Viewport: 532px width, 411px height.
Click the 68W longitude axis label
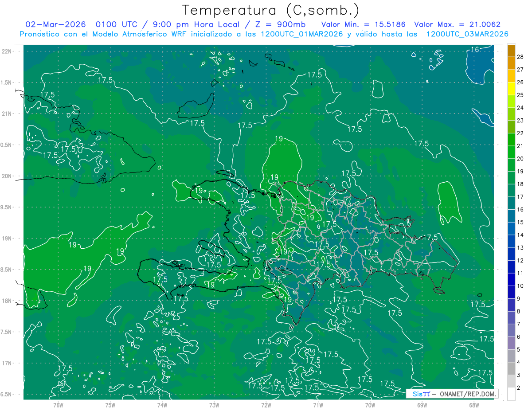[x=474, y=405]
